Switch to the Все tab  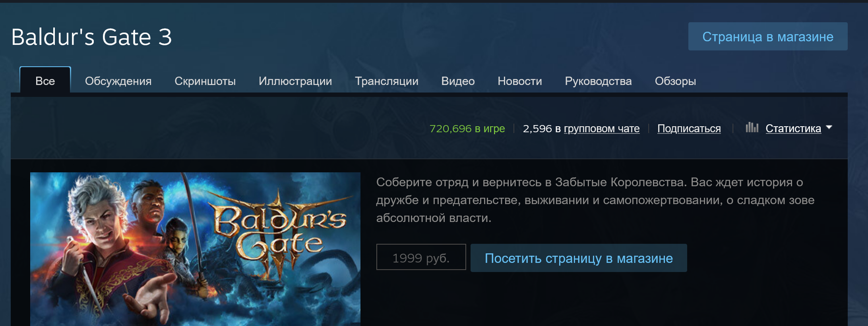[x=45, y=81]
